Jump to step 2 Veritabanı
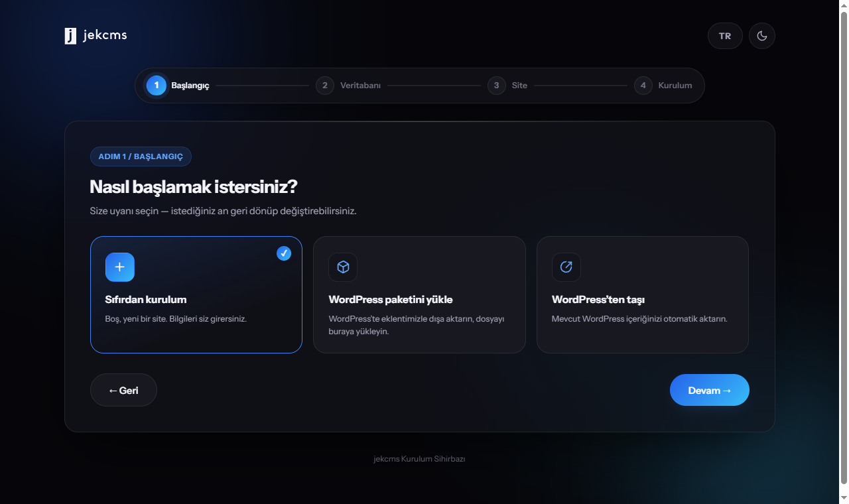Viewport: 849px width, 504px height. (x=348, y=86)
